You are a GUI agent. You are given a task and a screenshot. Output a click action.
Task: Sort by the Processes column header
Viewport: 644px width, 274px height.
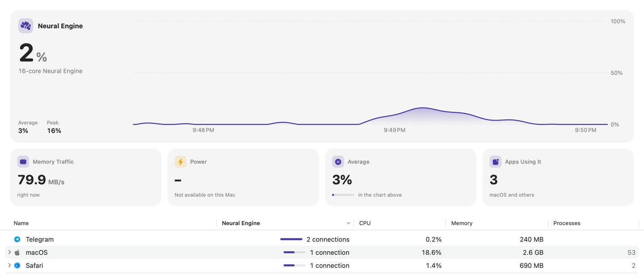click(567, 223)
